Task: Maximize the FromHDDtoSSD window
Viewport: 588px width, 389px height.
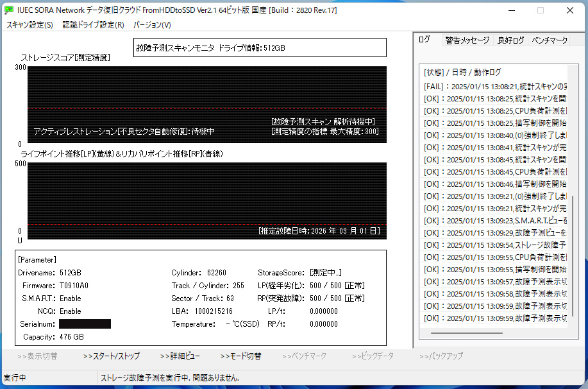Action: coord(541,10)
